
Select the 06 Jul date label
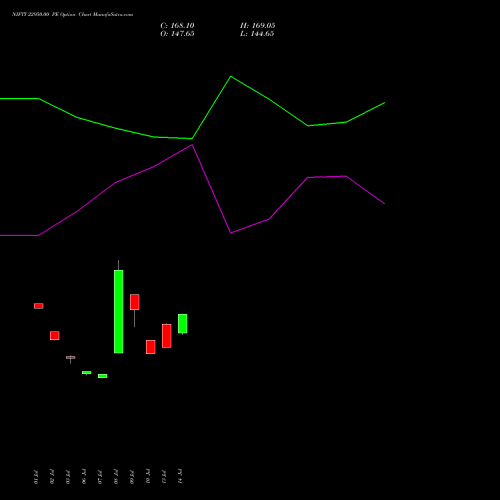(x=84, y=477)
